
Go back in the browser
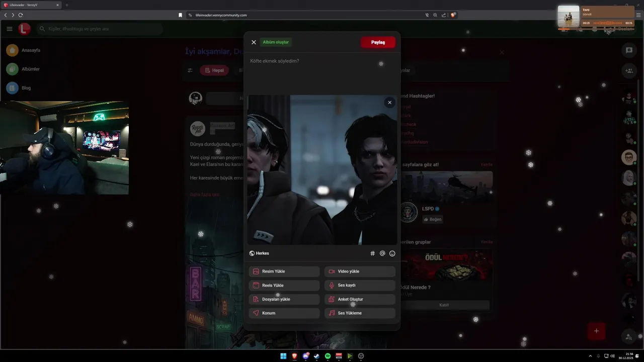6,15
